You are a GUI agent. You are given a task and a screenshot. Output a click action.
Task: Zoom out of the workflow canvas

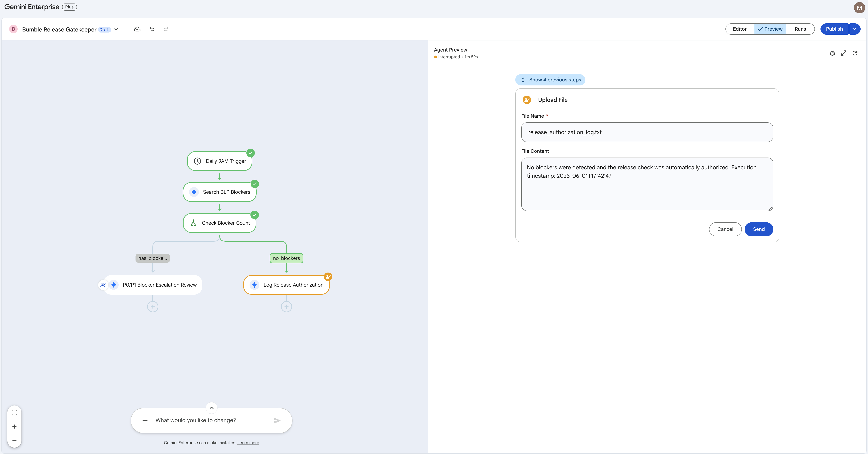point(14,440)
